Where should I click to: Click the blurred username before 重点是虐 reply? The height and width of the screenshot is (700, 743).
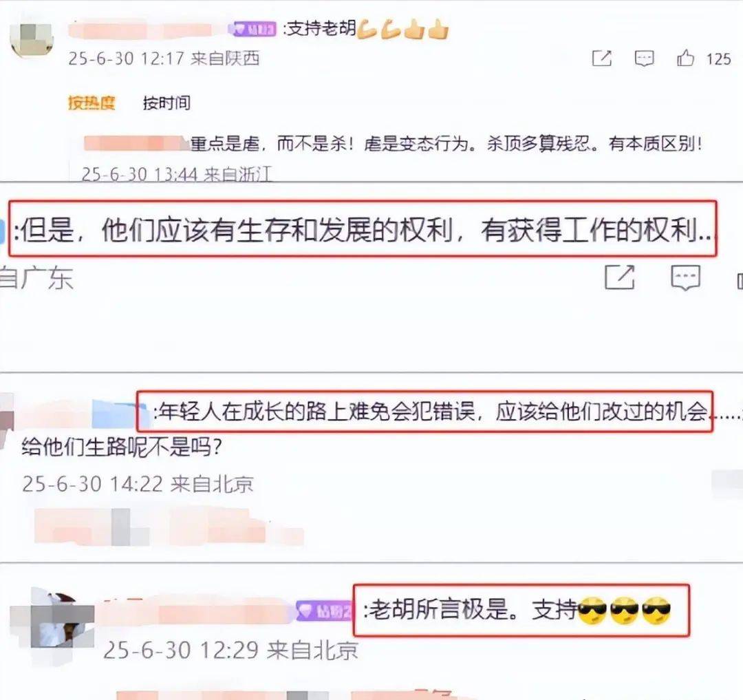click(136, 143)
